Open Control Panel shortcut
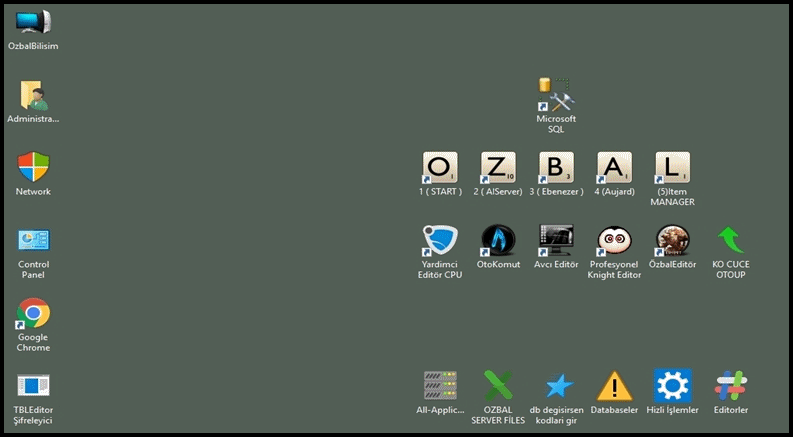Viewport: 793px width, 437px height. [33, 241]
